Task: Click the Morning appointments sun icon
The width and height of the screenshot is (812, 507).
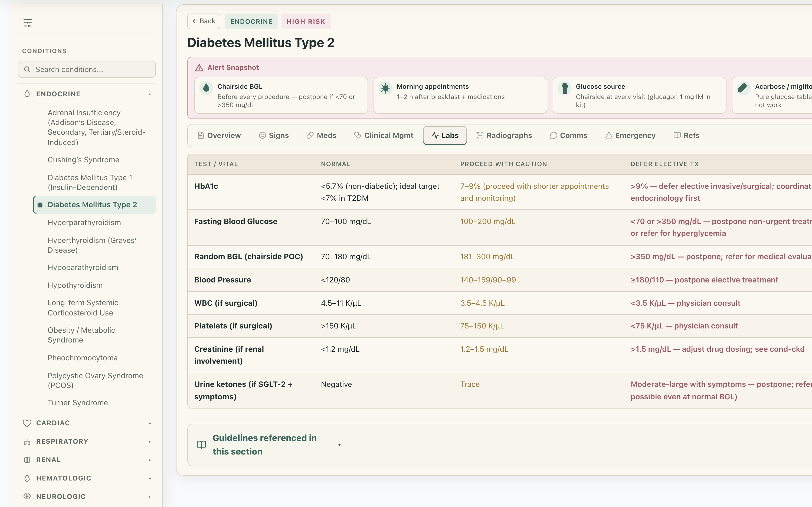Action: click(385, 88)
